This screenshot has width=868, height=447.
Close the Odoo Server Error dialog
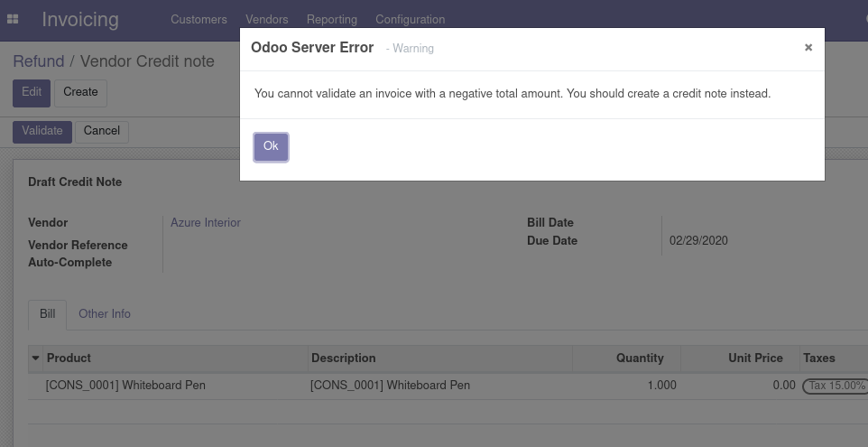[808, 48]
